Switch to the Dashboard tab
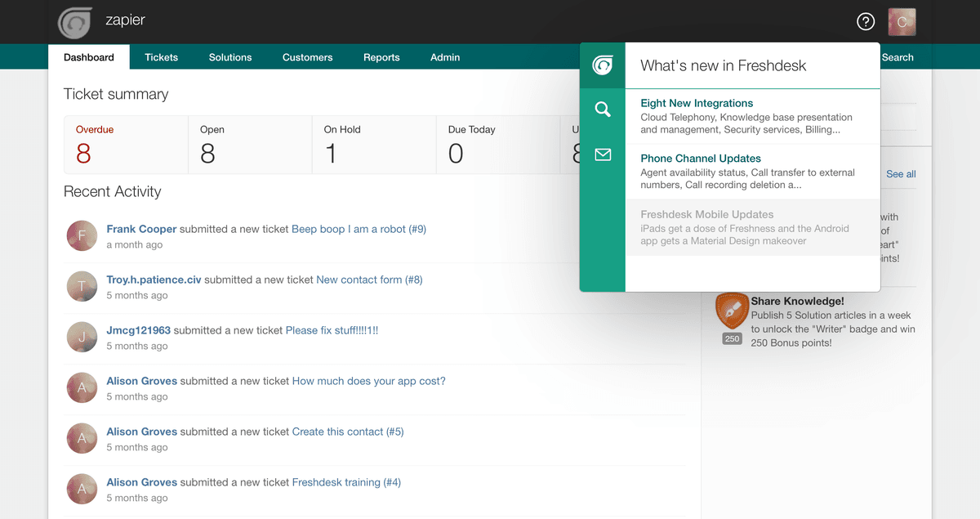This screenshot has width=980, height=519. [89, 57]
